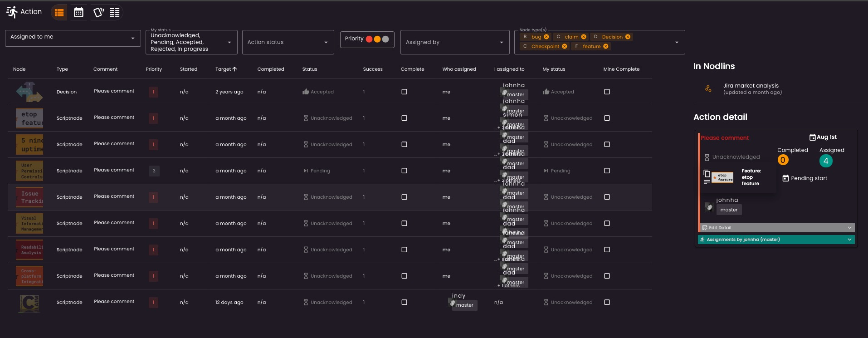Open the Jira market analysis link

[751, 86]
